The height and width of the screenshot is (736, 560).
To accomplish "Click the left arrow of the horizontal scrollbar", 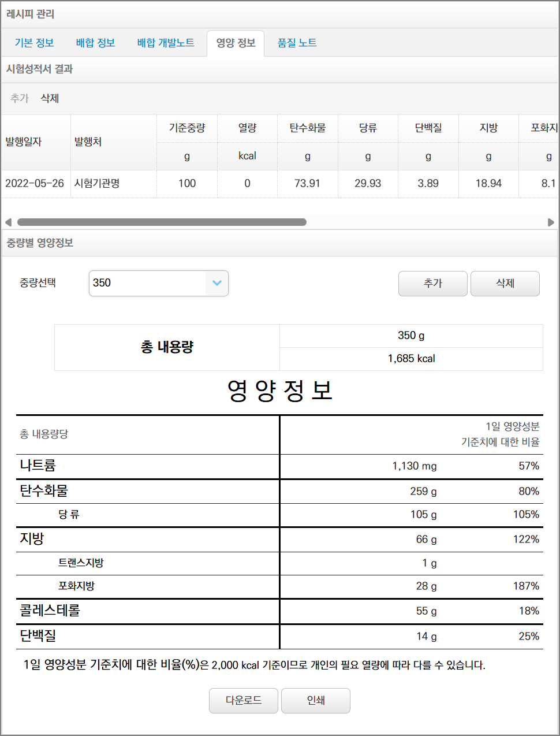I will click(x=8, y=222).
